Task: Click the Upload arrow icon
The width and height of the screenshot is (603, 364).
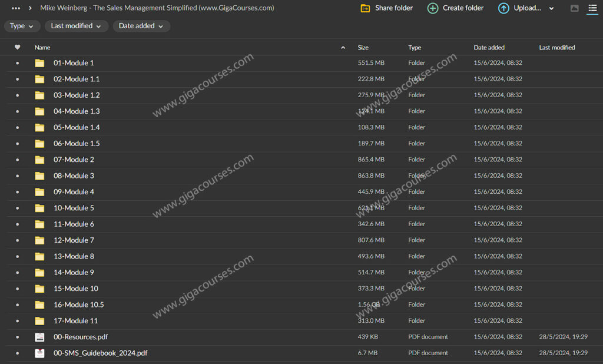Action: click(x=503, y=8)
